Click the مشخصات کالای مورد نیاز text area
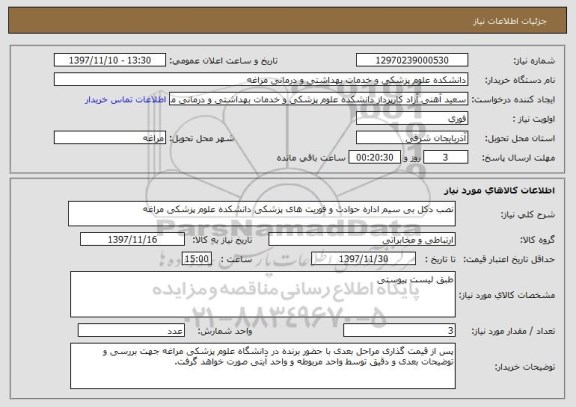 263,294
